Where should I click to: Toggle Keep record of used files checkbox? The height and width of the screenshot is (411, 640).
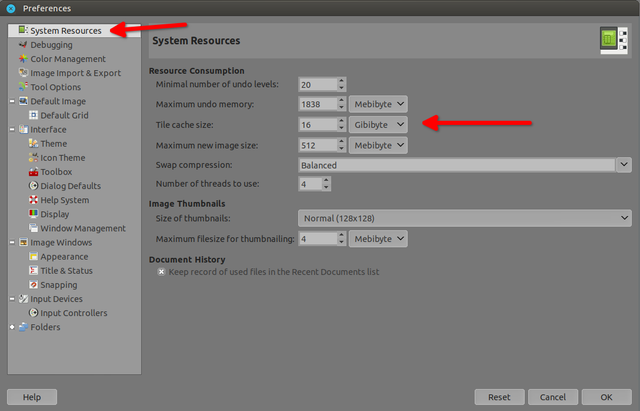162,272
